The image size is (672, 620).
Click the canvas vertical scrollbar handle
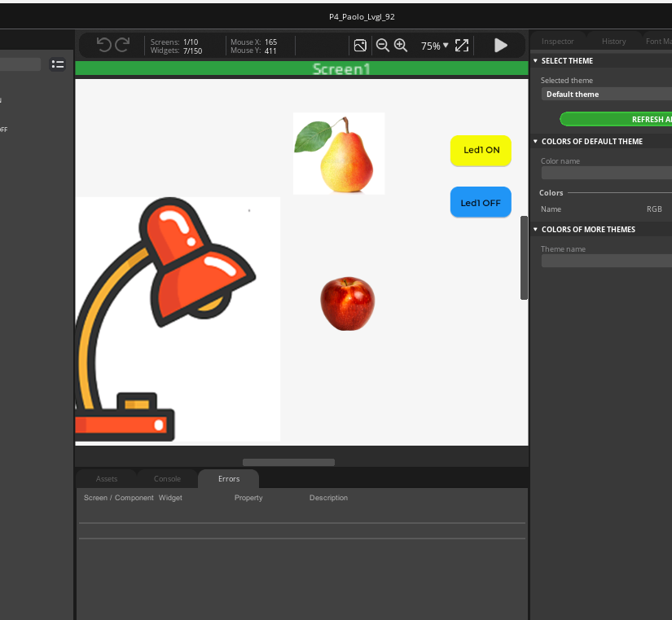pyautogui.click(x=524, y=257)
